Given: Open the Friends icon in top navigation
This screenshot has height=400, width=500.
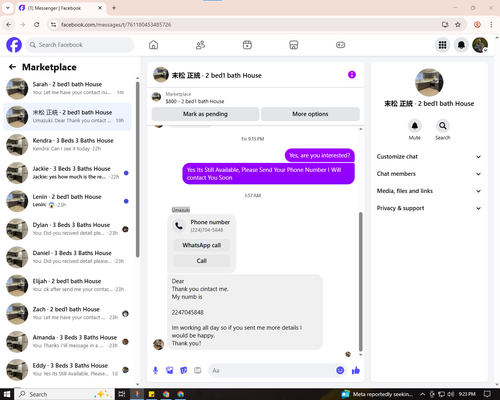Looking at the screenshot, I should (x=200, y=45).
